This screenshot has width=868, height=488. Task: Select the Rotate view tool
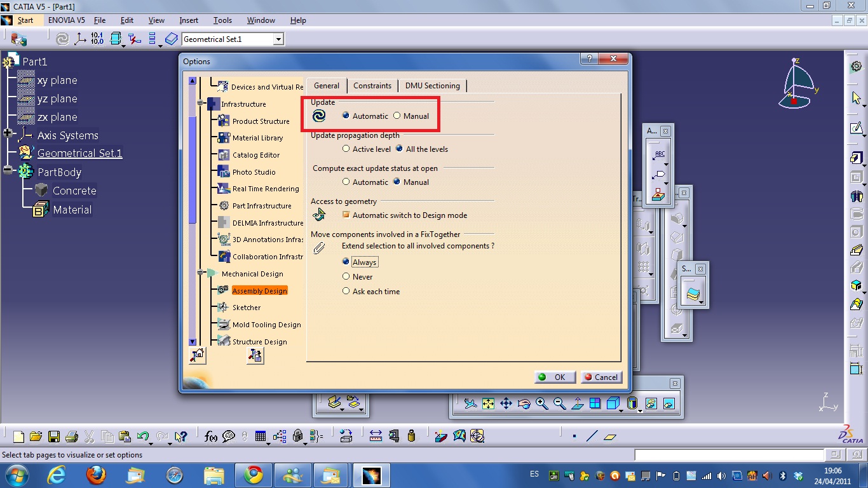(x=524, y=403)
